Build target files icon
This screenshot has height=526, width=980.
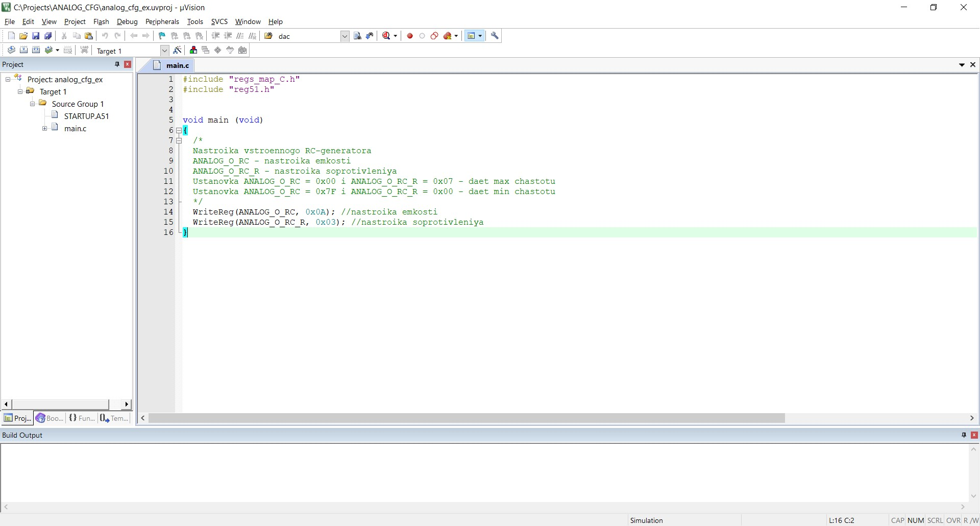pyautogui.click(x=23, y=50)
